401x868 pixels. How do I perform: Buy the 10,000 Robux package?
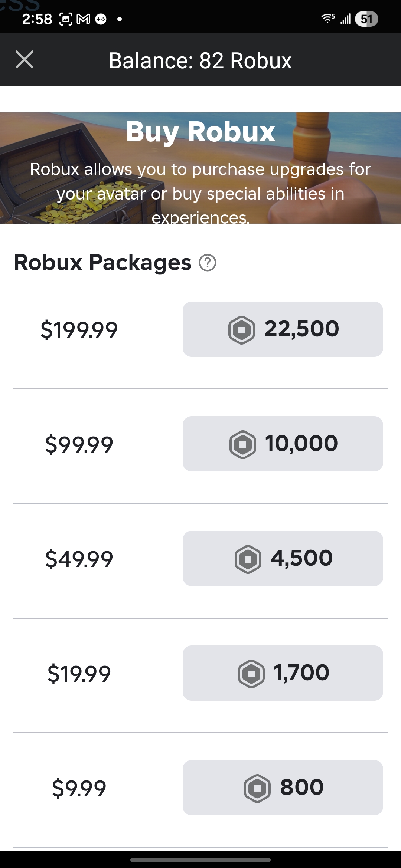click(x=283, y=444)
